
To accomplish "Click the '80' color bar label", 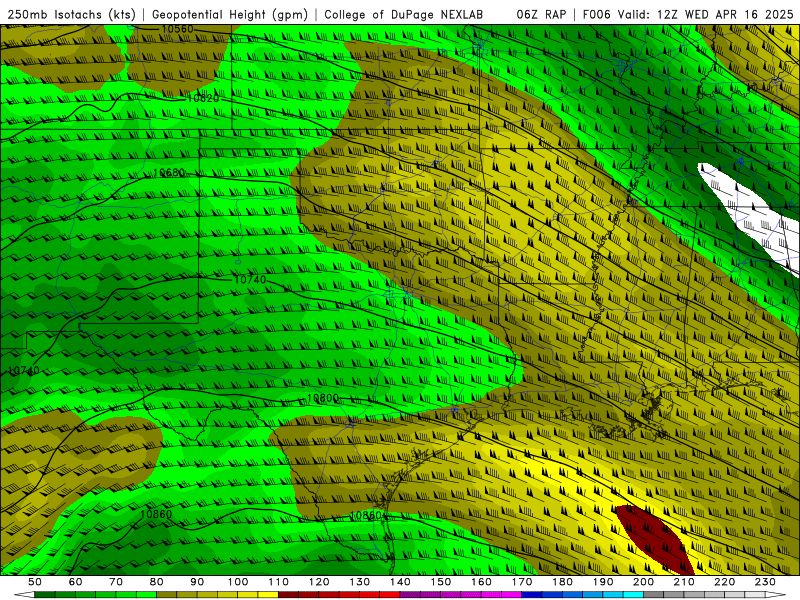I will 157,582.
